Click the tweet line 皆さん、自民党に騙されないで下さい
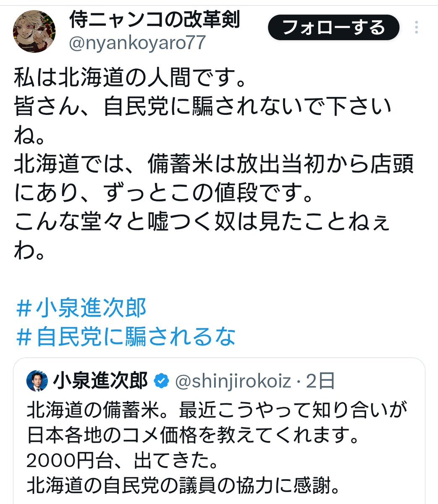This screenshot has height=504, width=438. coord(202,106)
